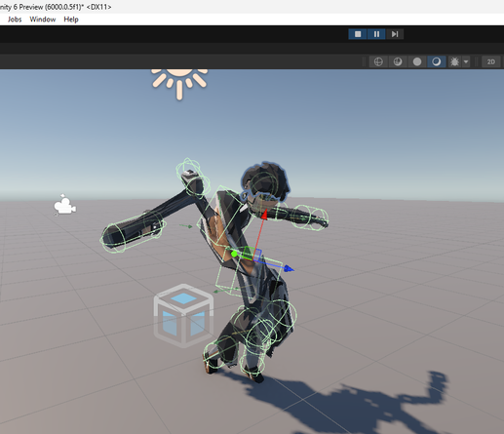The width and height of the screenshot is (504, 434).
Task: Select shaded draw mode icon
Action: [437, 61]
